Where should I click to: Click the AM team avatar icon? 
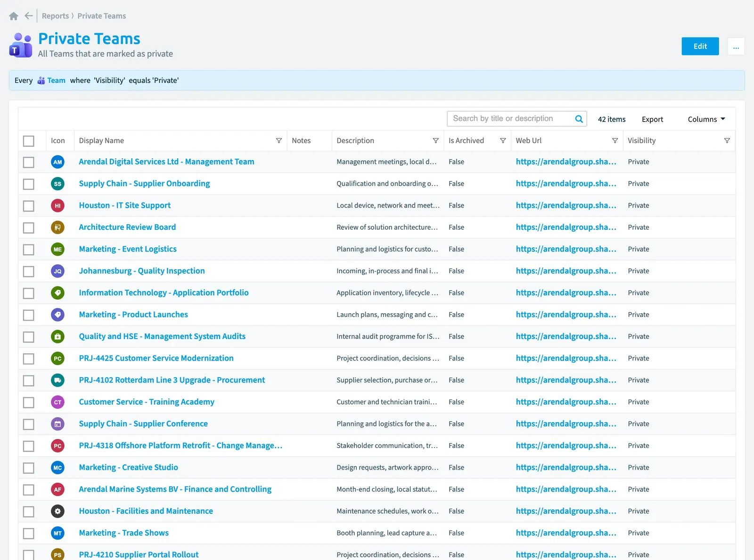[x=57, y=162]
